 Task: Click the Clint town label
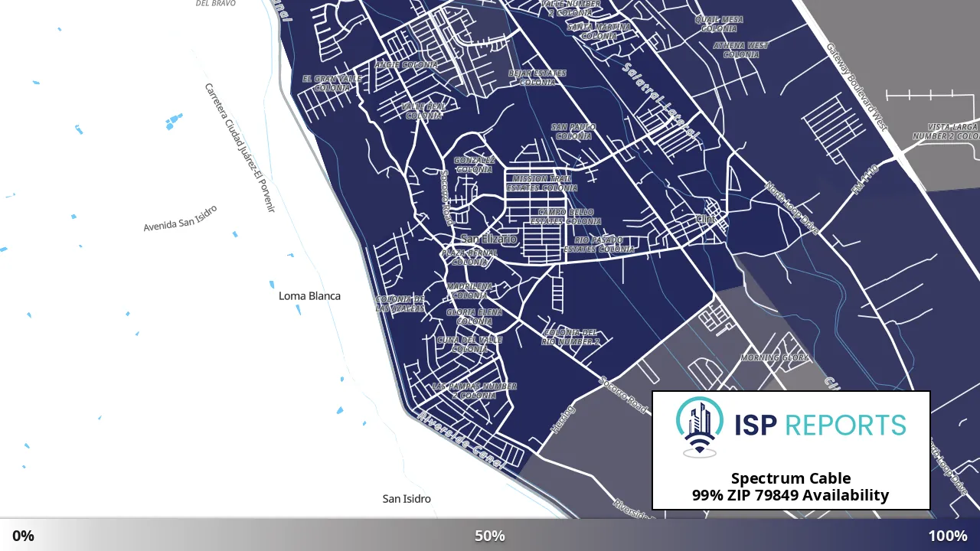click(705, 219)
